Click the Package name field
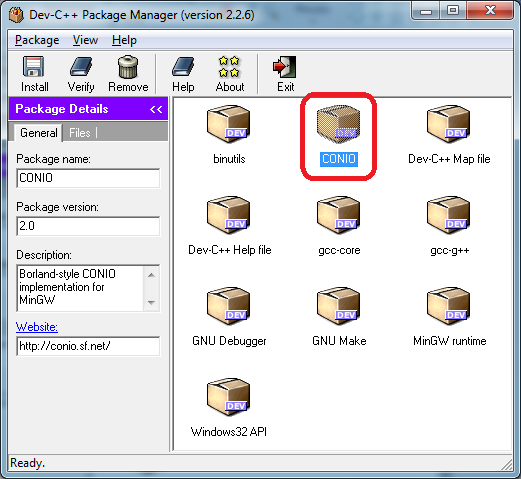 click(x=88, y=178)
